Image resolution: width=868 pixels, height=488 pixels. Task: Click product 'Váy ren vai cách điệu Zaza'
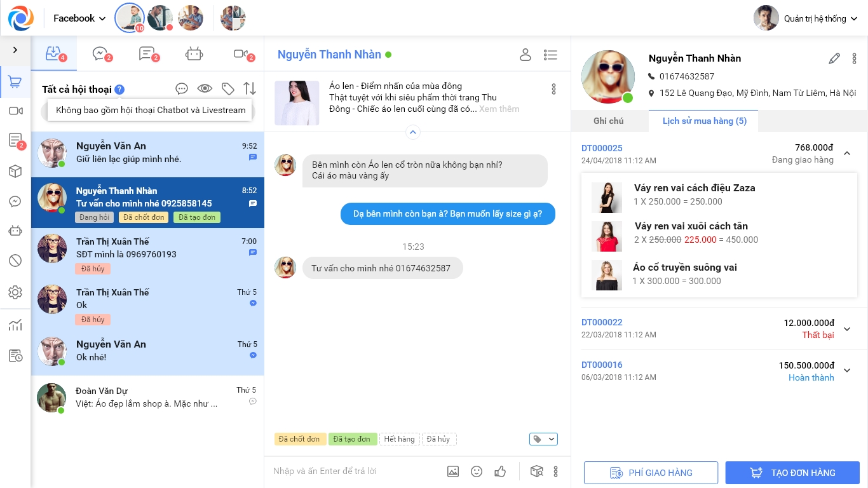tap(695, 188)
